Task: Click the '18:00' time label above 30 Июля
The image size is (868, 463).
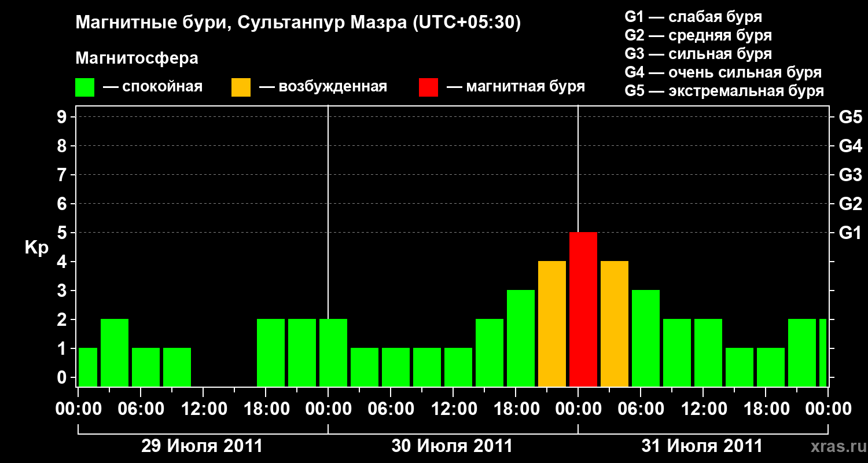Action: pos(516,409)
